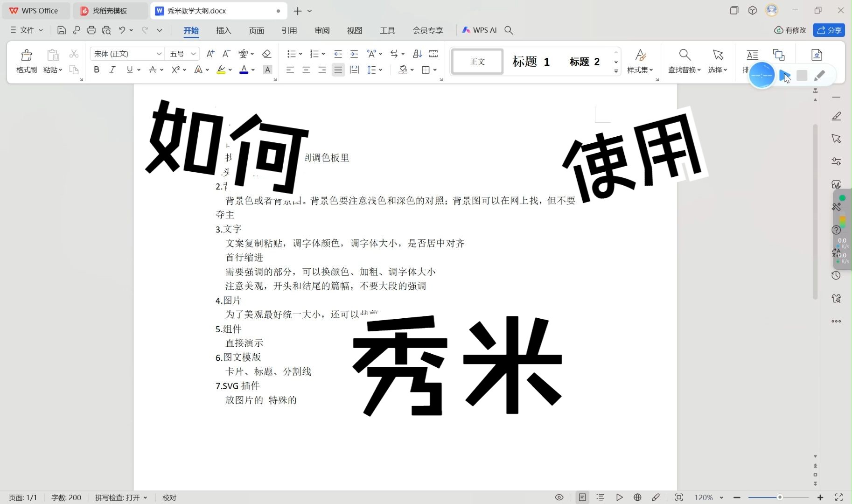
Task: Clear formatting with the eraser icon
Action: click(267, 54)
